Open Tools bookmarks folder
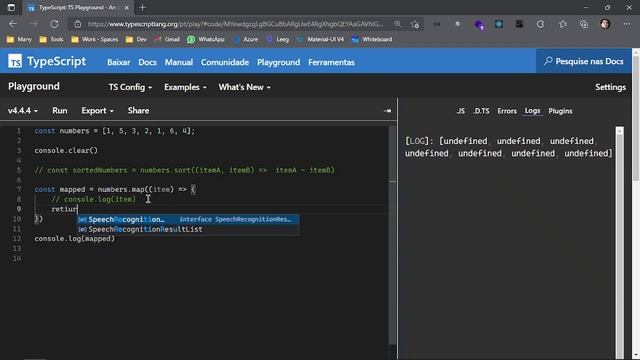This screenshot has width=640, height=360. pyautogui.click(x=51, y=39)
